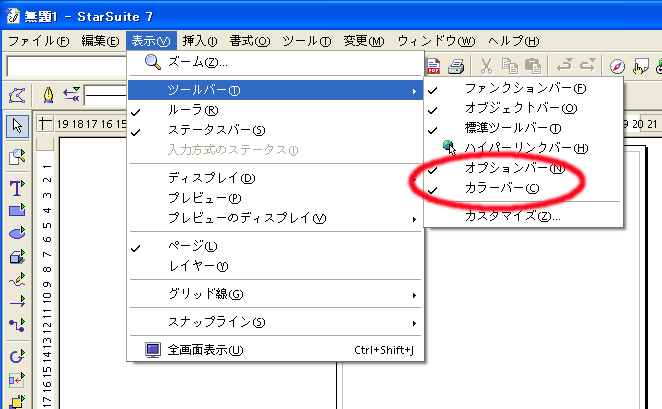The width and height of the screenshot is (662, 409).
Task: Click the Paste icon
Action: 533,66
